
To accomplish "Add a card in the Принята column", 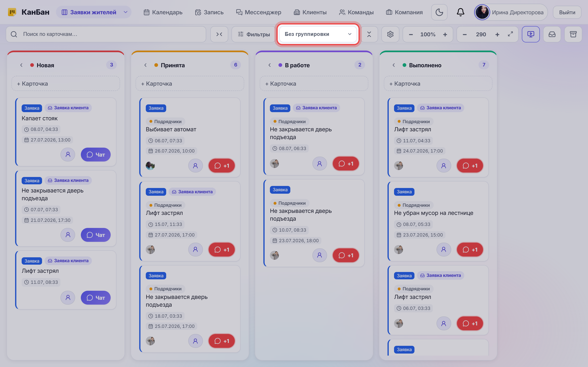I will (x=190, y=84).
